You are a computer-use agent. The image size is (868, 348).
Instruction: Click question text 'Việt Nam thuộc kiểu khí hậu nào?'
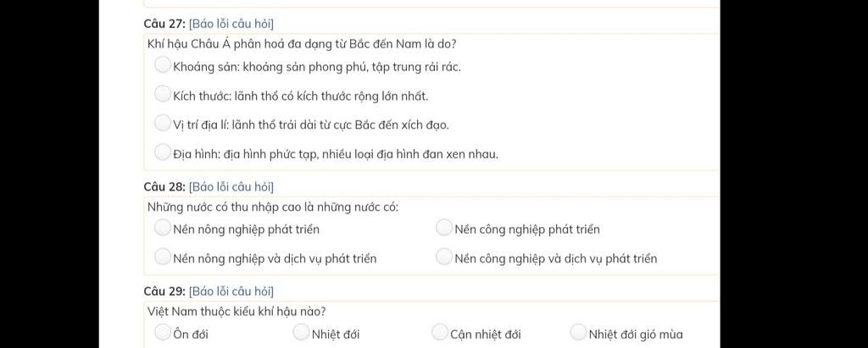coord(236,312)
